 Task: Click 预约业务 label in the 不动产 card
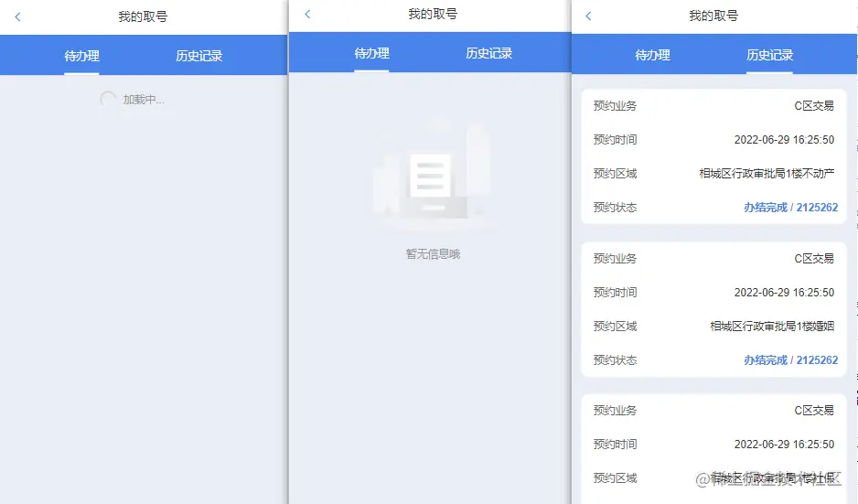tap(615, 105)
